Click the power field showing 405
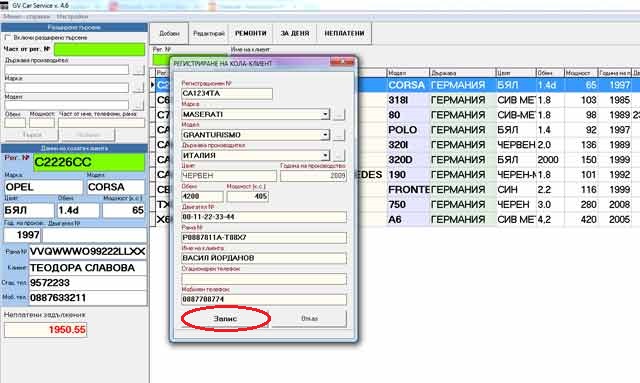640x383 pixels. 247,196
